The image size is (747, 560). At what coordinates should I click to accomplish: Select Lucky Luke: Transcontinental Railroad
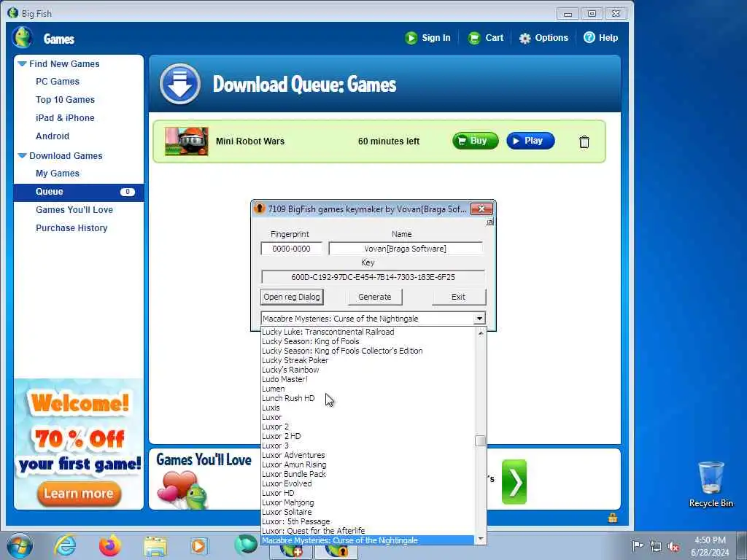coord(368,332)
